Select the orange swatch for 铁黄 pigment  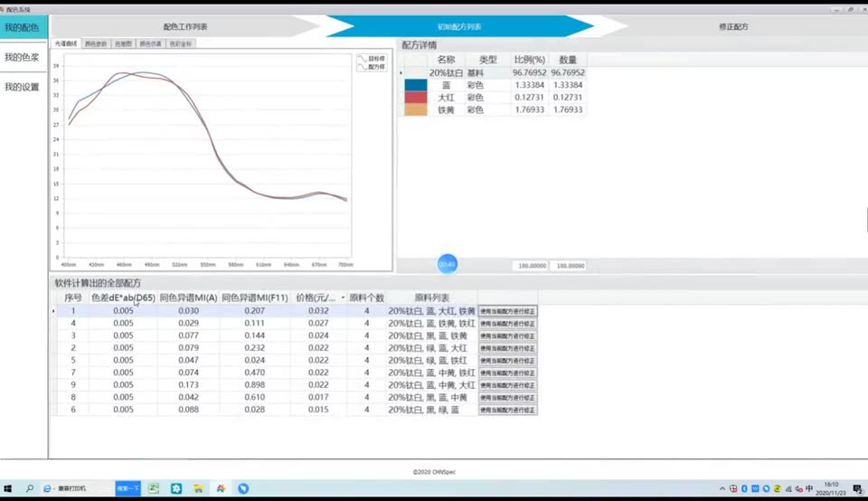416,109
